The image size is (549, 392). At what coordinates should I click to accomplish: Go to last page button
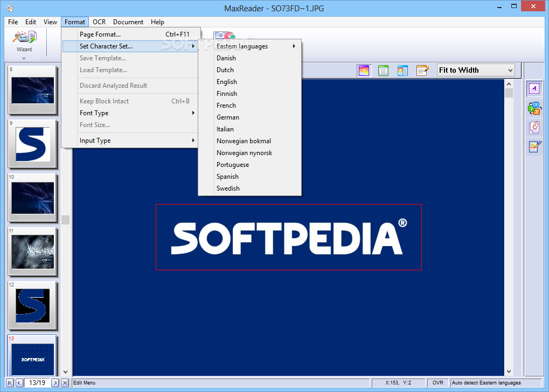coord(65,383)
